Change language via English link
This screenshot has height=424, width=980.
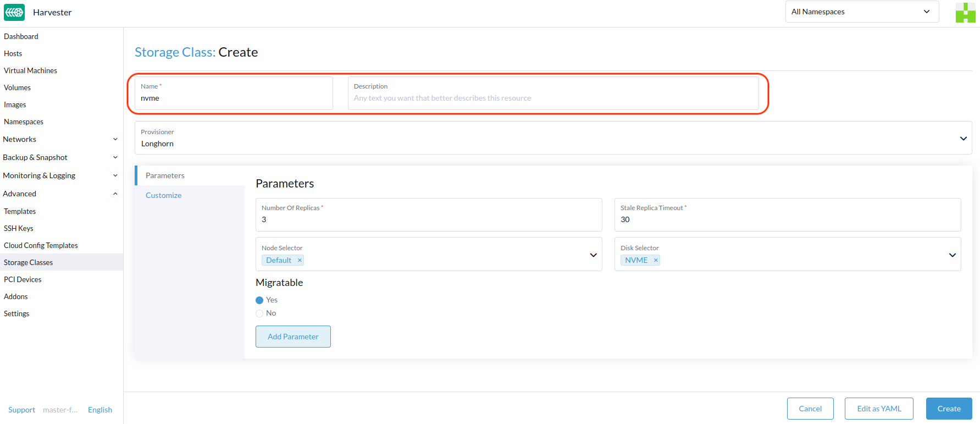coord(100,410)
